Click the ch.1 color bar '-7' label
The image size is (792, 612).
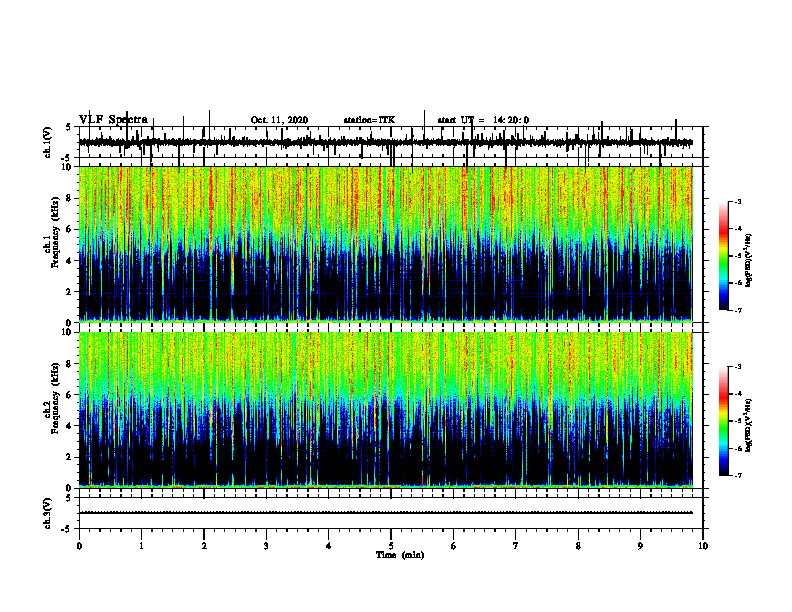738,310
